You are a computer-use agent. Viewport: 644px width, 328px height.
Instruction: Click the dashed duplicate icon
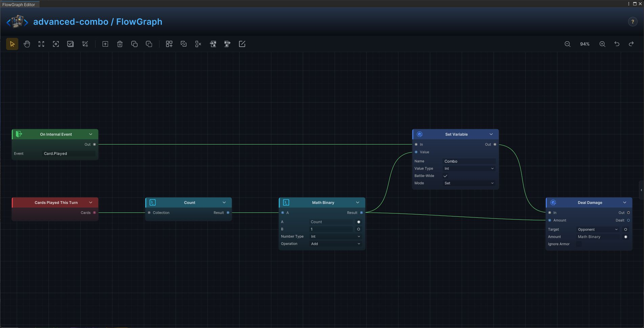click(149, 44)
